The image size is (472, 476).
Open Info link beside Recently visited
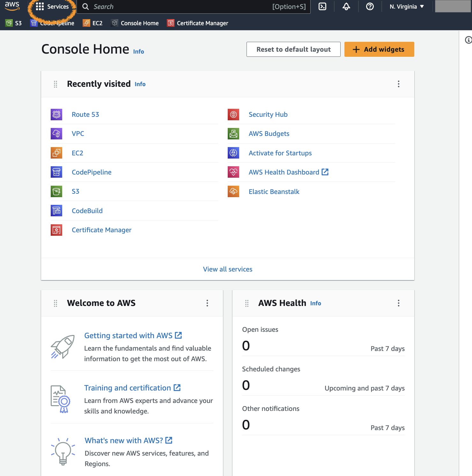pos(140,84)
